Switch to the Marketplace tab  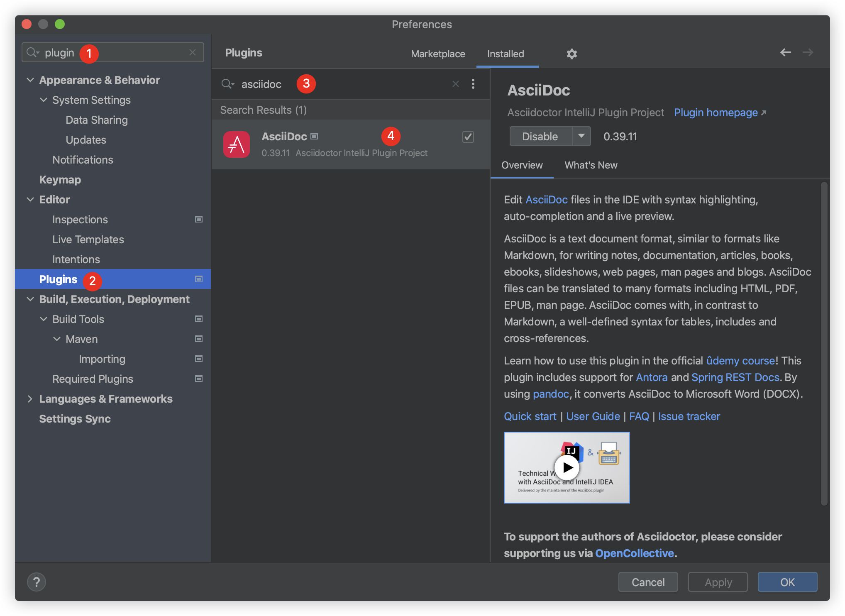(x=438, y=54)
